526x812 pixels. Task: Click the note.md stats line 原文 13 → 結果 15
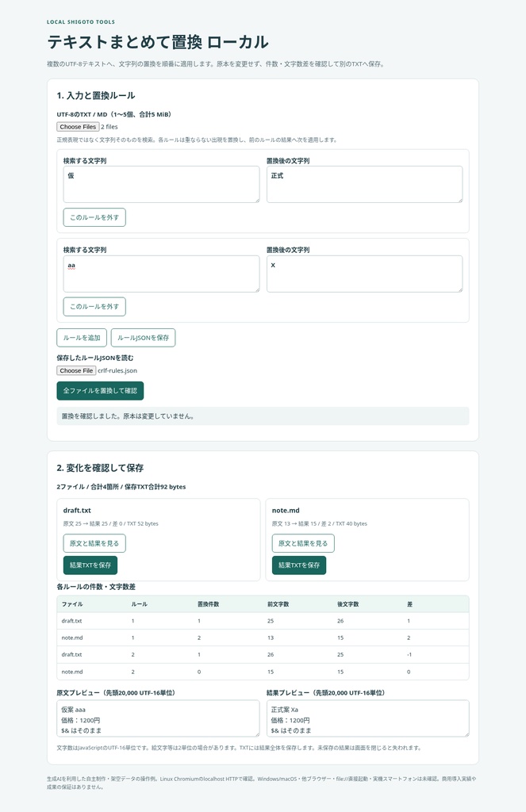click(x=319, y=523)
